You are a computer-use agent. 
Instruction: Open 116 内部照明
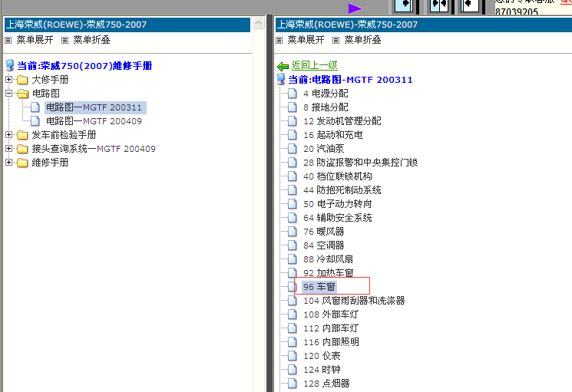(331, 342)
